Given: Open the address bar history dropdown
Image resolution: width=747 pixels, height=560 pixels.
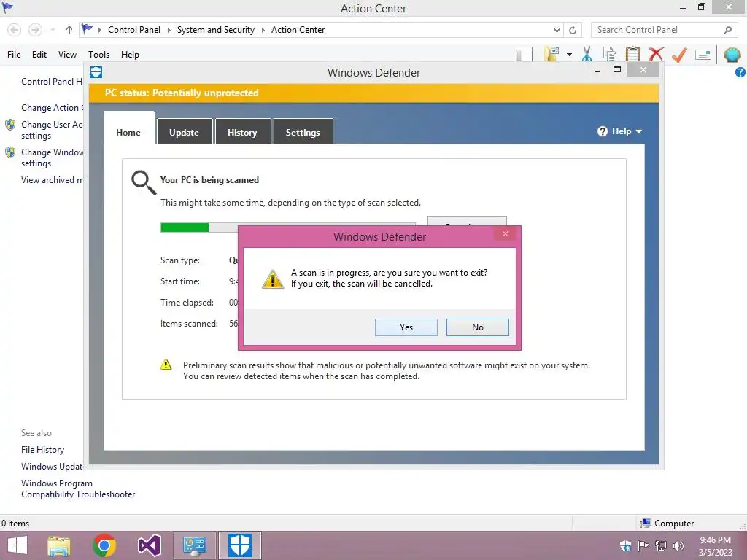Looking at the screenshot, I should (557, 30).
